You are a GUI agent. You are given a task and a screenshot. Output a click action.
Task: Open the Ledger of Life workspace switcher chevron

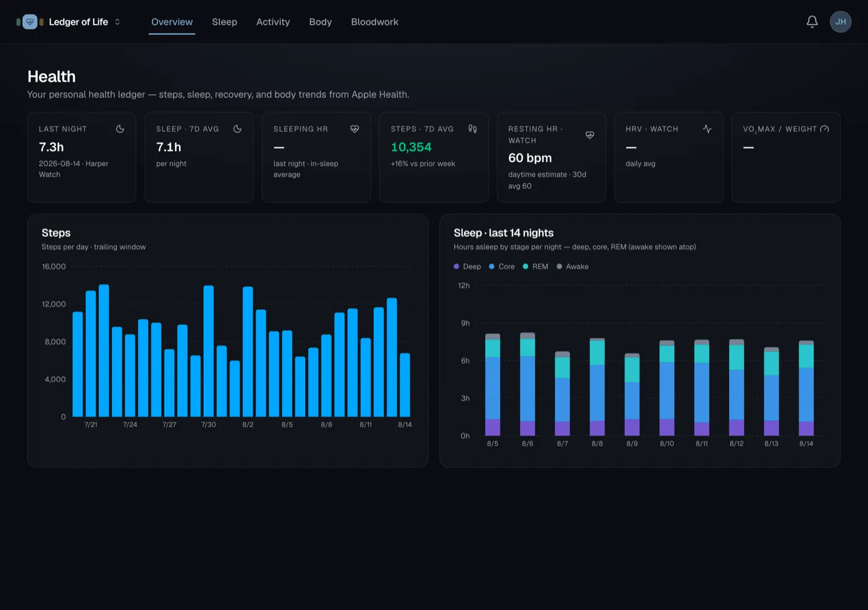118,22
